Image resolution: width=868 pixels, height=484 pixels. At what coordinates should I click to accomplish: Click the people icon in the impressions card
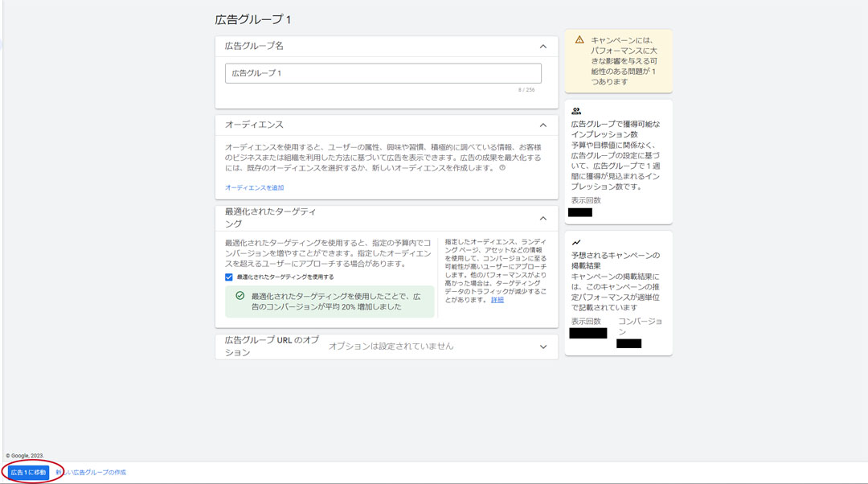576,111
